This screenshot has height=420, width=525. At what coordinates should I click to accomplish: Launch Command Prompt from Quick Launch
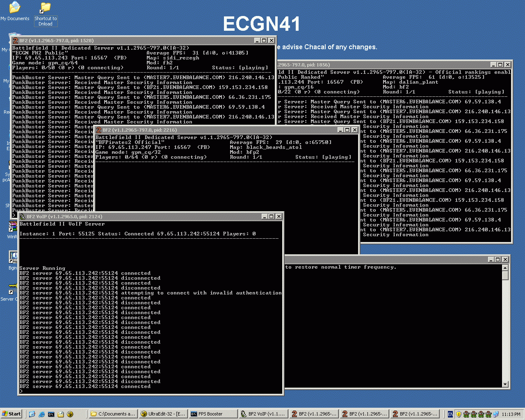51,414
